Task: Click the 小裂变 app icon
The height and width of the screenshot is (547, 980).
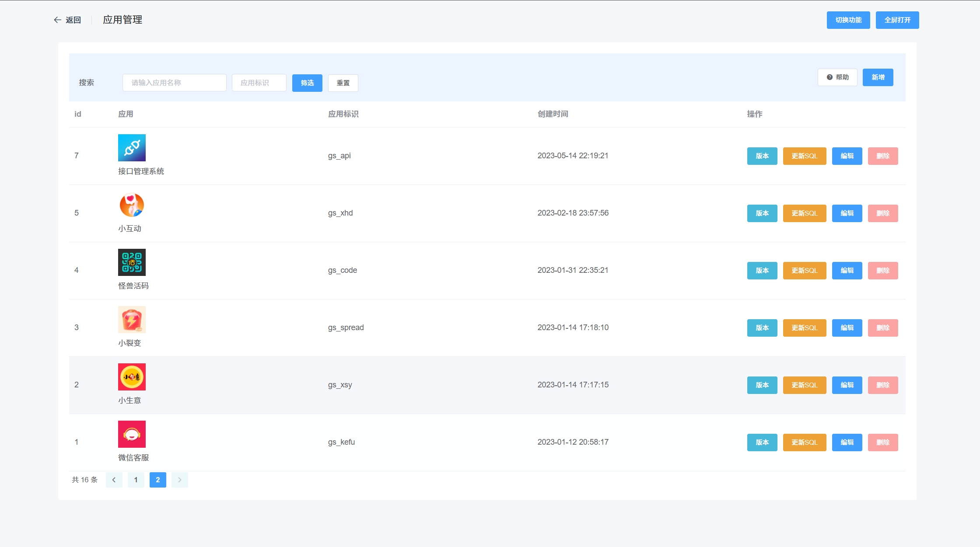Action: tap(132, 320)
